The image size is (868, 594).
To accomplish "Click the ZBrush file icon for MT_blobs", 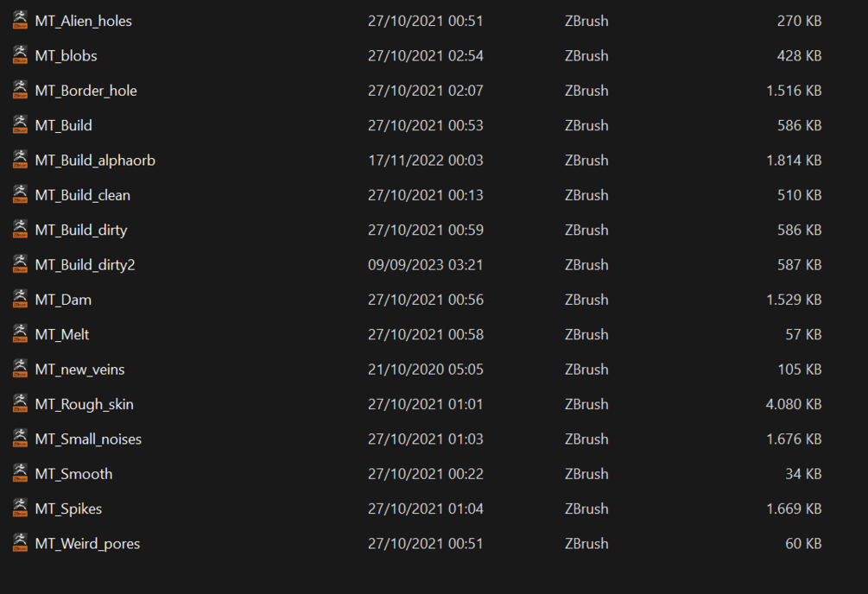I will tap(20, 55).
